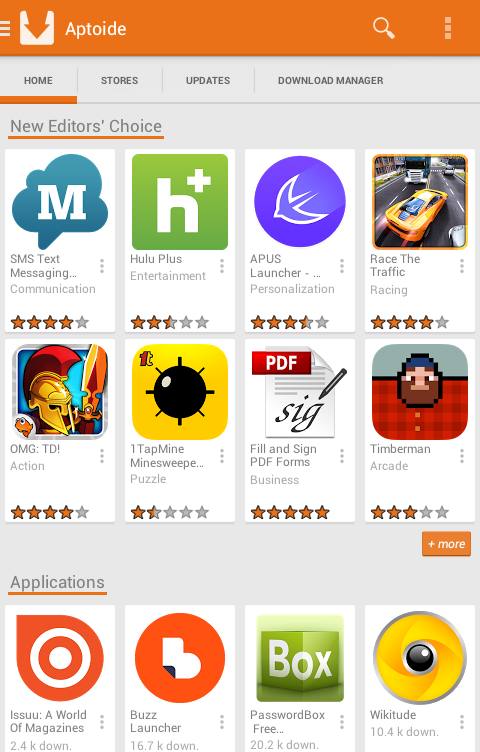
Task: Select the 1TapMine Minesweeper icon
Action: point(180,392)
